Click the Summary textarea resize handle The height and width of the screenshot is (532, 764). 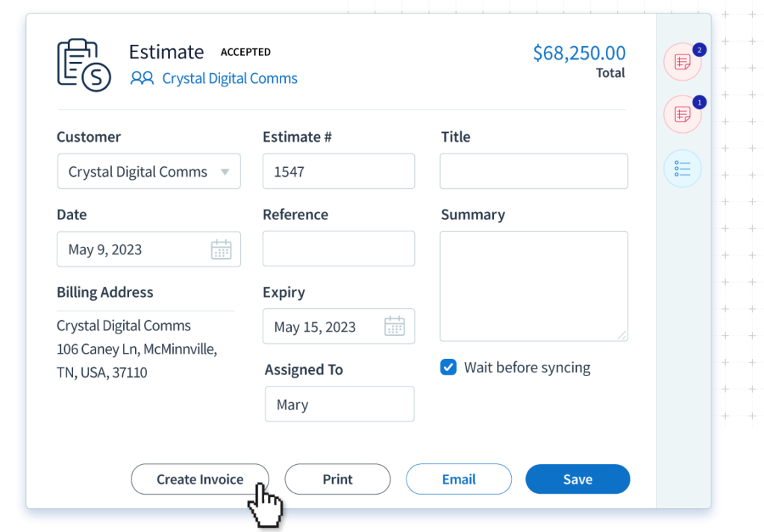(x=622, y=336)
